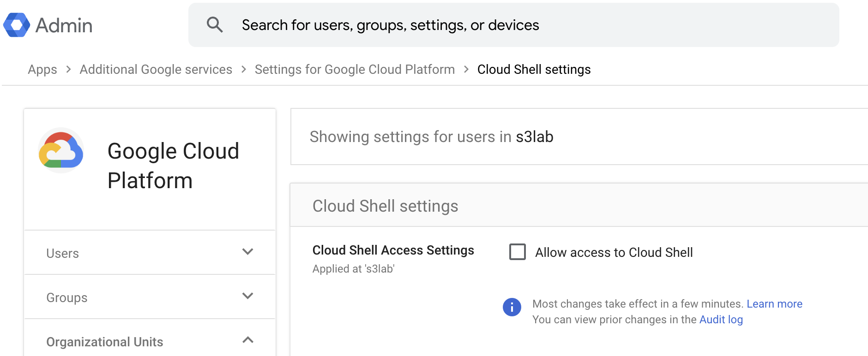
Task: Focus the search users, groups, settings field
Action: [x=508, y=25]
